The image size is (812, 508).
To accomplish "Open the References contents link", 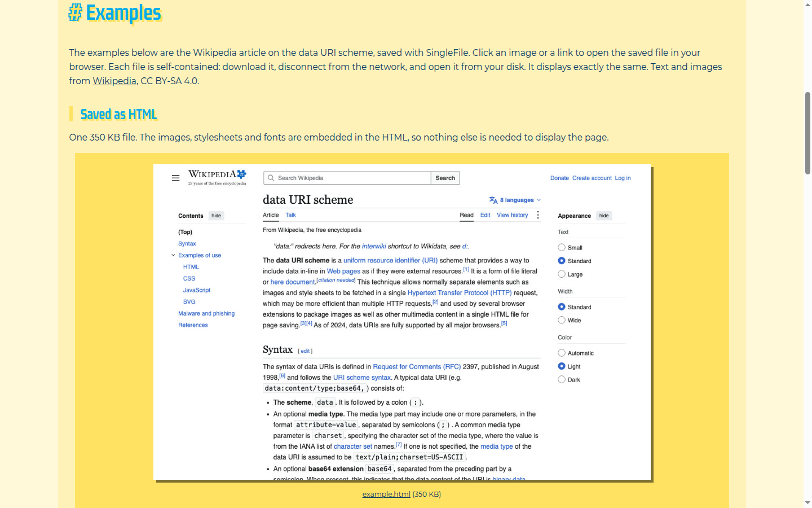I will tap(193, 325).
